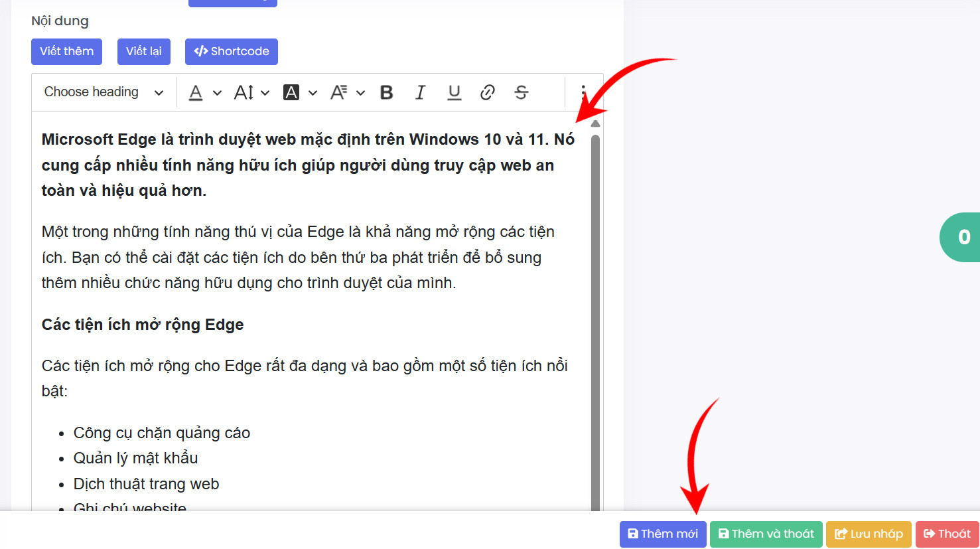Open the font family tool
The image size is (980, 549).
click(x=338, y=92)
